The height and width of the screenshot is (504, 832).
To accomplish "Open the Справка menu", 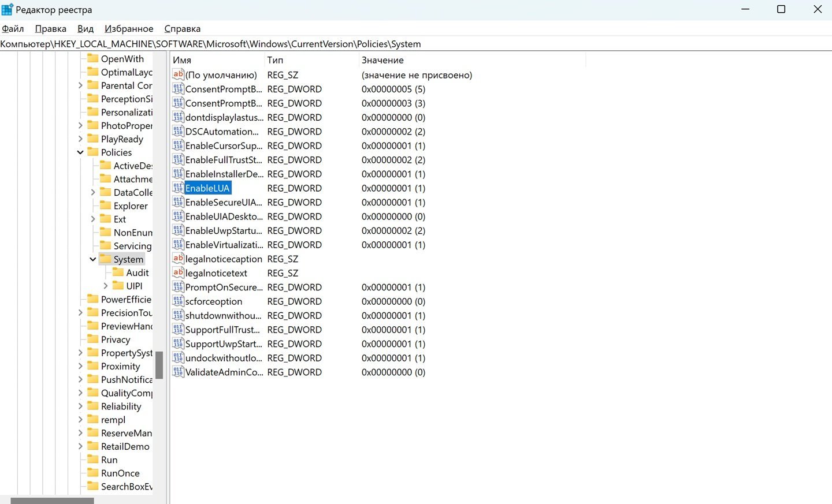I will coord(183,28).
